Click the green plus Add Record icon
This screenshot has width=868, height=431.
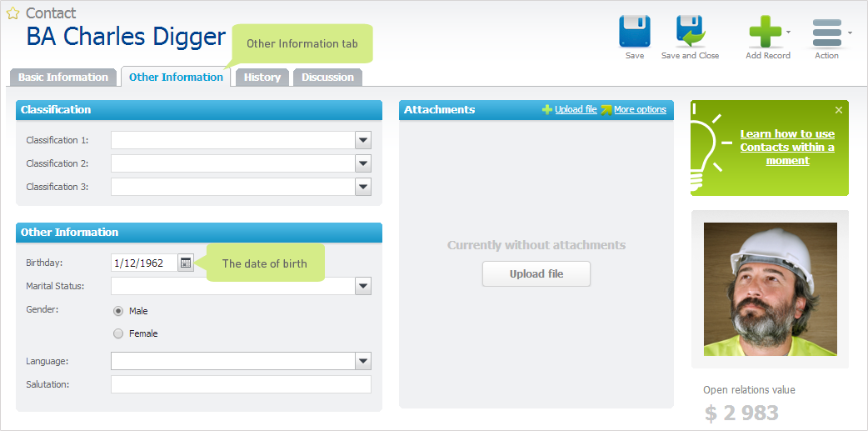pos(765,31)
